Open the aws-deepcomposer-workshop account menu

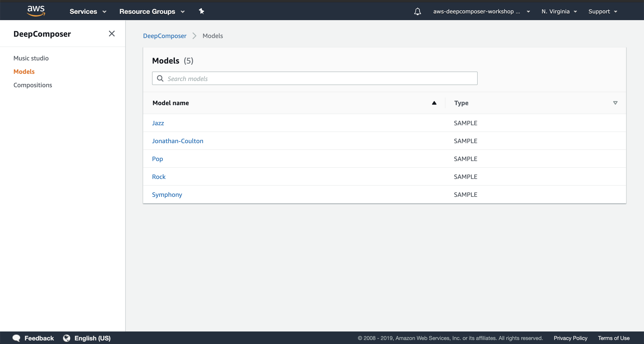[481, 11]
